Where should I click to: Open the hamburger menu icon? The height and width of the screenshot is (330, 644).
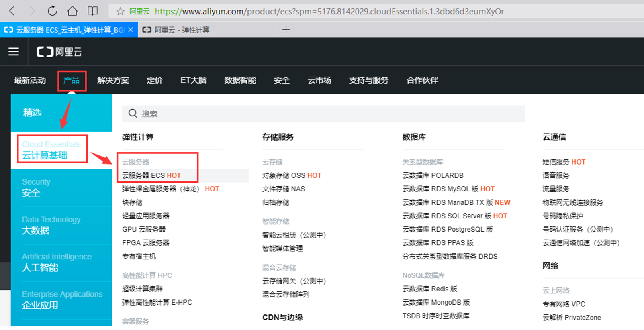[14, 51]
